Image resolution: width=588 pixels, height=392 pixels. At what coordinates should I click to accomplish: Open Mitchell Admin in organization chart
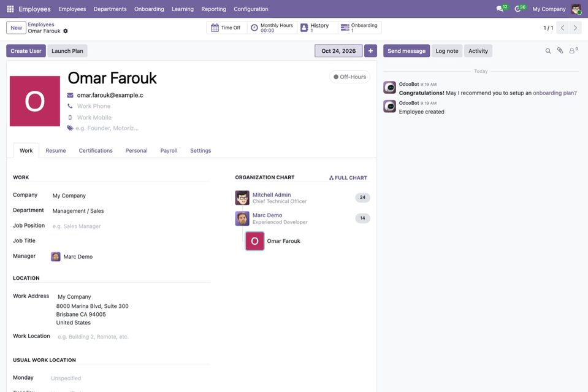coord(272,194)
